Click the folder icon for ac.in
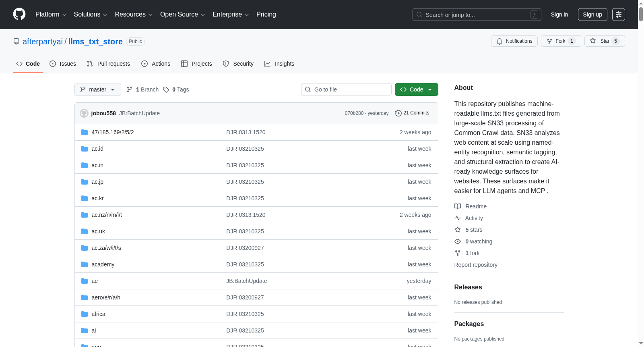Viewport: 644px width, 347px height. click(x=85, y=165)
